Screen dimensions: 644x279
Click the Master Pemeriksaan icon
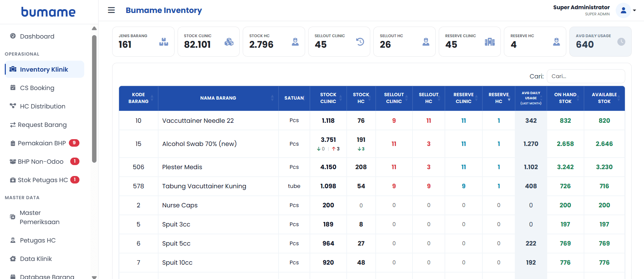pyautogui.click(x=13, y=217)
